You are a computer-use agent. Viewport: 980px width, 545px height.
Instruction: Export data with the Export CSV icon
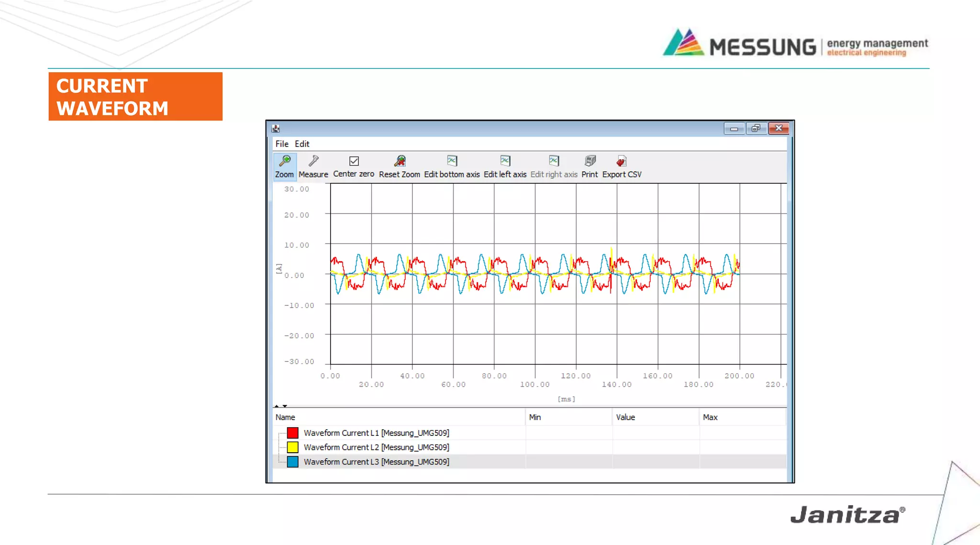(x=622, y=161)
